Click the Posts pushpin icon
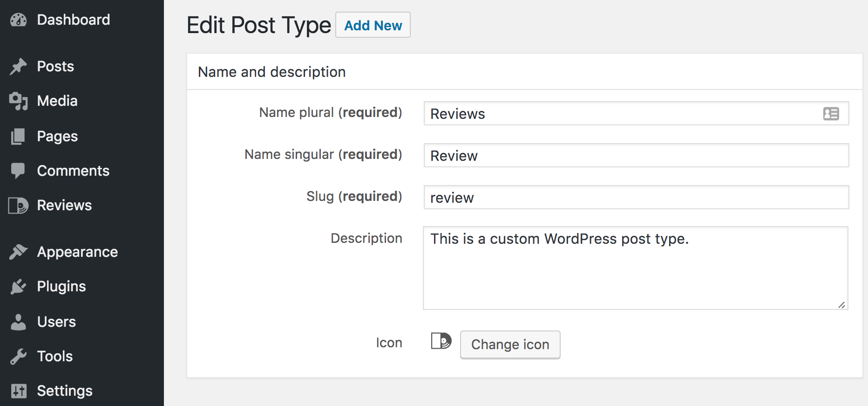This screenshot has width=868, height=406. (19, 67)
